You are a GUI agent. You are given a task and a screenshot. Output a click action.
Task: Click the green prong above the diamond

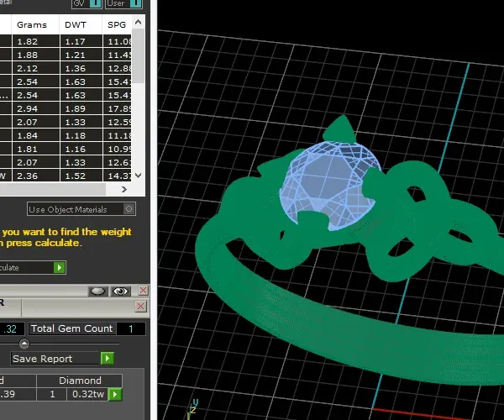(x=341, y=129)
